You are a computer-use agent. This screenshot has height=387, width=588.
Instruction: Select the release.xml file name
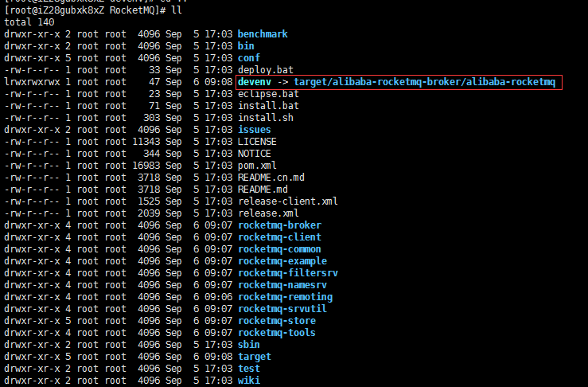click(268, 213)
